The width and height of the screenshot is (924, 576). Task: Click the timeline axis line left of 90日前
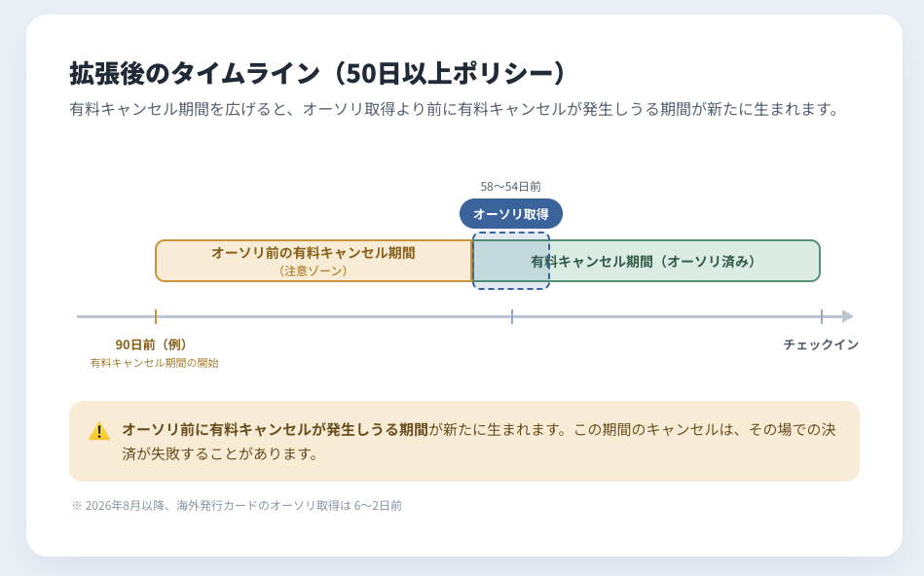(116, 317)
